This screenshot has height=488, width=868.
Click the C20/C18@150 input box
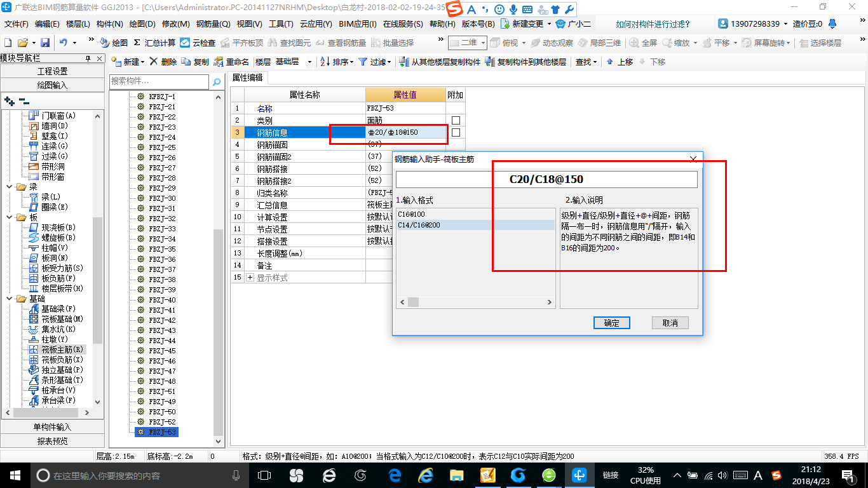point(546,180)
